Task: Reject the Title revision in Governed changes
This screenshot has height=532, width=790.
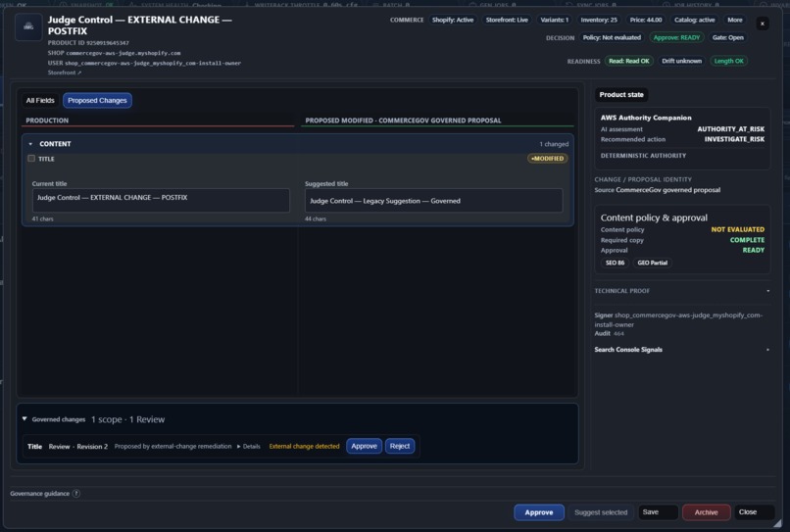Action: point(400,446)
